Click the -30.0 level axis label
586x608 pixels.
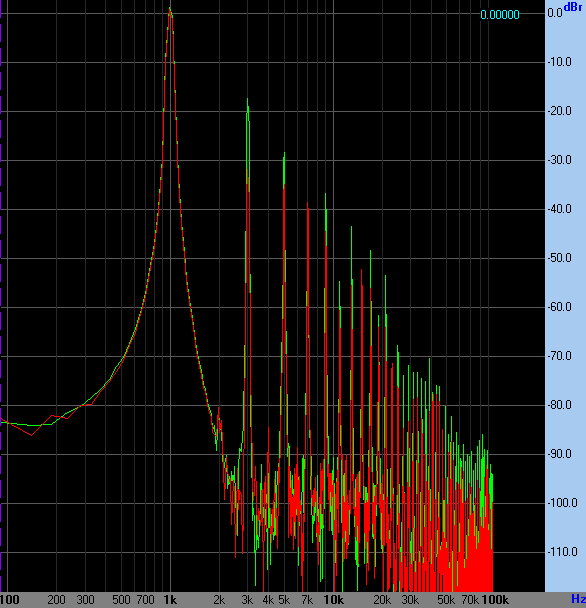(x=559, y=160)
